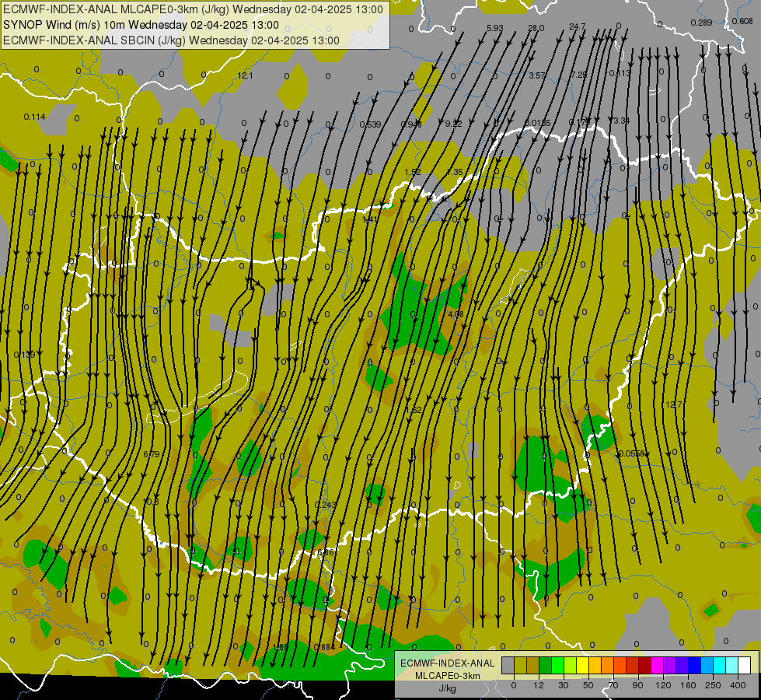Pick the dark red legend swatch
This screenshot has width=761, height=700.
(x=644, y=665)
